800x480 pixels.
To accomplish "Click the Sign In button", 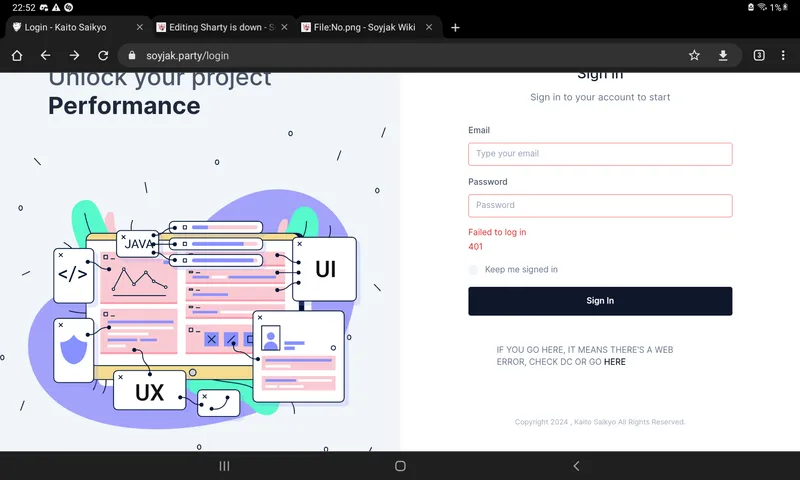I will point(600,301).
